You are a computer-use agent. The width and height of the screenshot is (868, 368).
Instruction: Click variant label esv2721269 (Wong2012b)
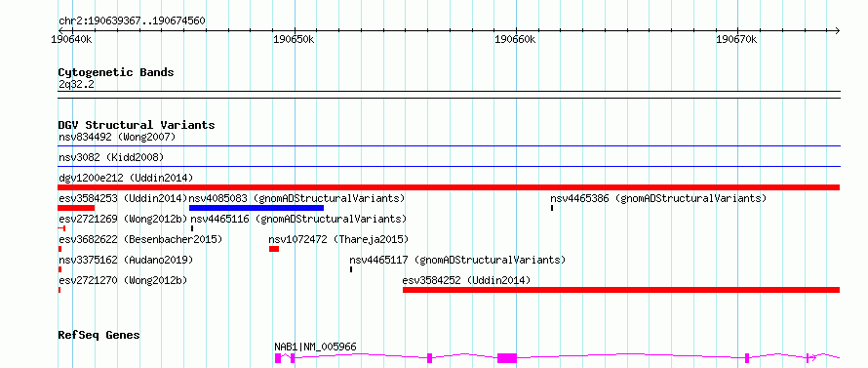click(x=123, y=219)
